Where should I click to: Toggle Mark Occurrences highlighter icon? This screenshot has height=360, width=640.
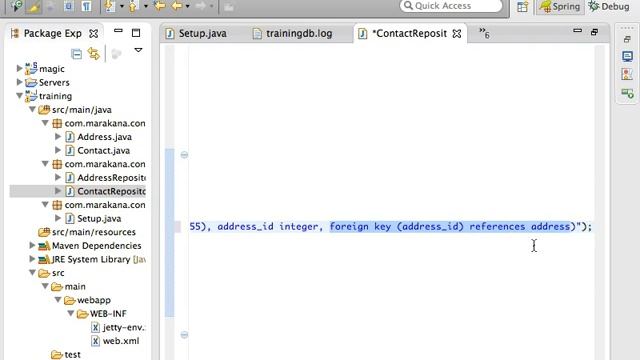(33, 7)
